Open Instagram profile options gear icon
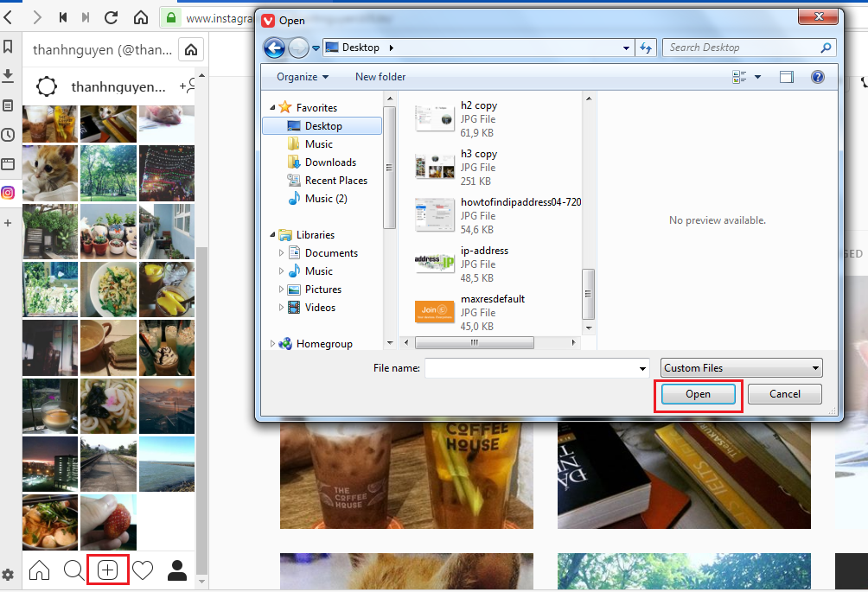This screenshot has width=868, height=592. [x=47, y=86]
